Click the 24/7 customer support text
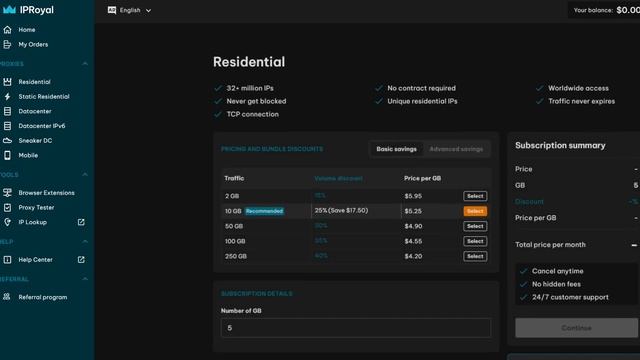 pyautogui.click(x=570, y=297)
